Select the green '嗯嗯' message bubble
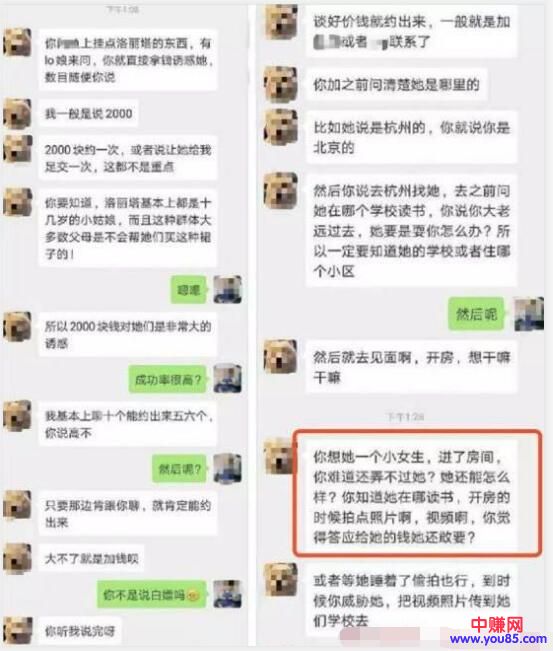Viewport: 553px width, 651px height. [x=189, y=289]
